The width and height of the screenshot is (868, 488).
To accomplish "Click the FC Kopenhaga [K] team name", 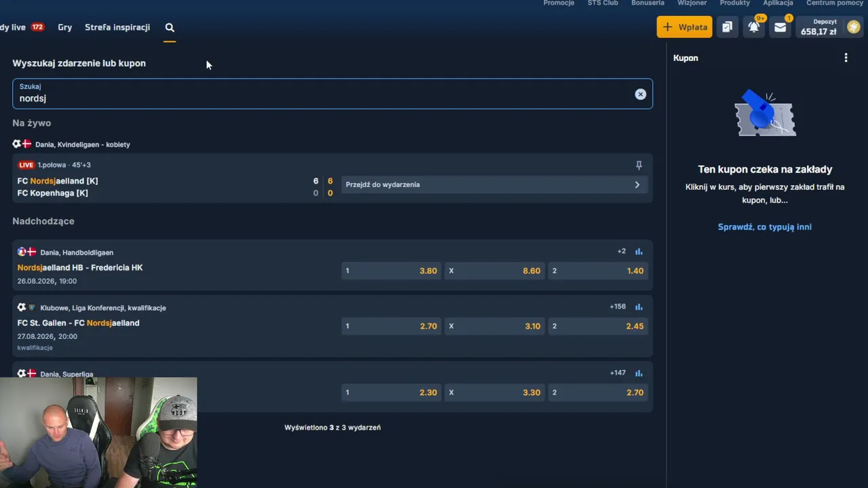I will [53, 193].
